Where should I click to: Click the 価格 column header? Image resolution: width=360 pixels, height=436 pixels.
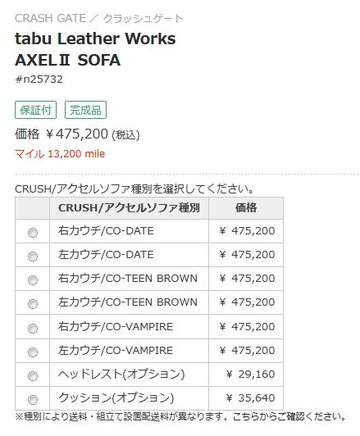pyautogui.click(x=246, y=208)
